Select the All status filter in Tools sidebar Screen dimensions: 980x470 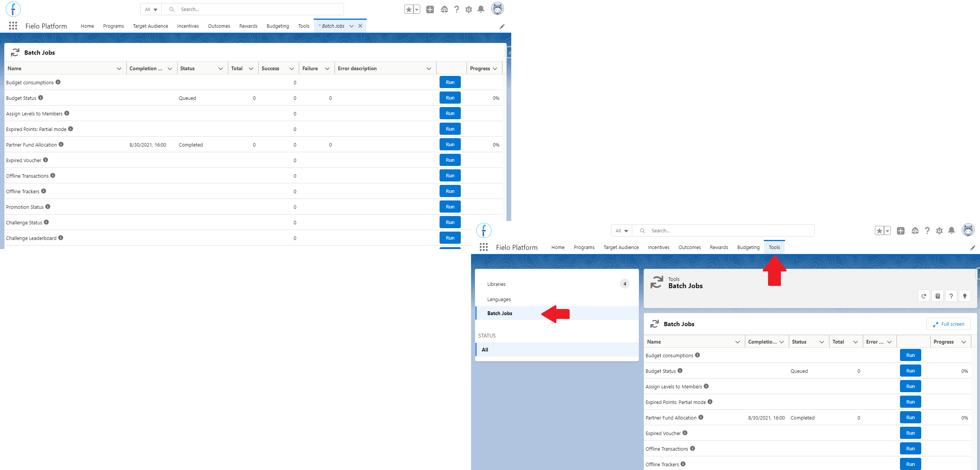557,350
